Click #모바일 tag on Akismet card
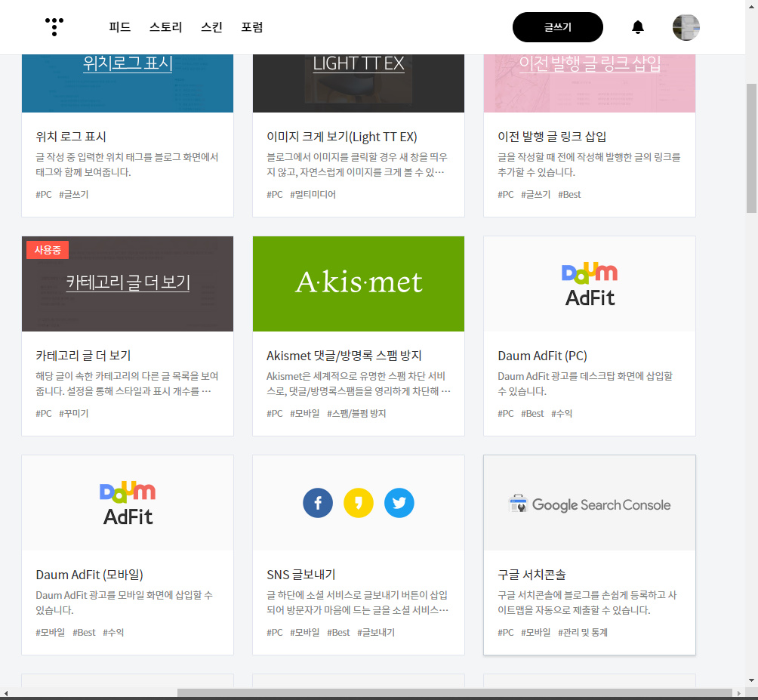The image size is (758, 700). coord(304,413)
